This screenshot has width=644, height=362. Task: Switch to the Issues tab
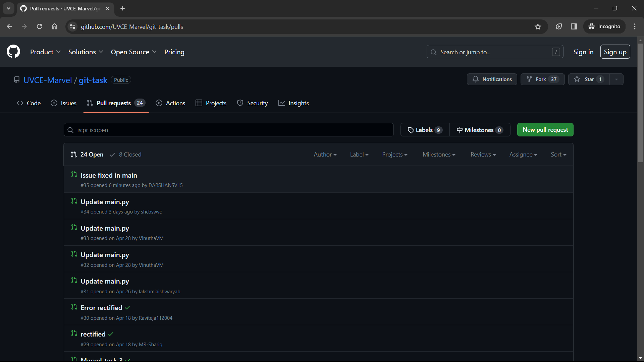point(64,103)
